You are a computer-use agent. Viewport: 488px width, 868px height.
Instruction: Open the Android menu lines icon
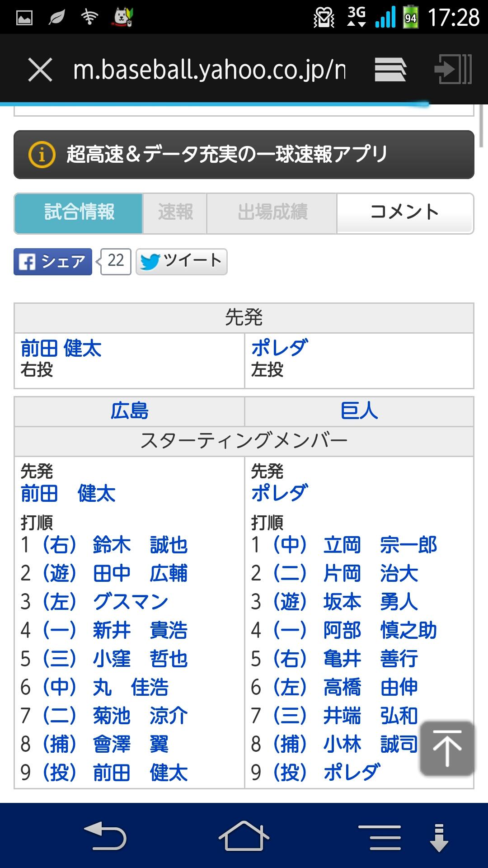[379, 837]
